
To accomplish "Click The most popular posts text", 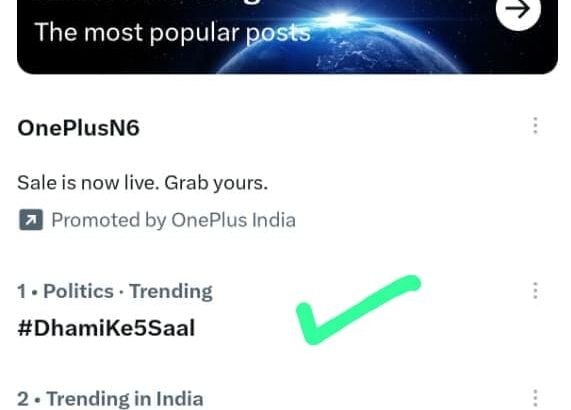I will point(173,33).
